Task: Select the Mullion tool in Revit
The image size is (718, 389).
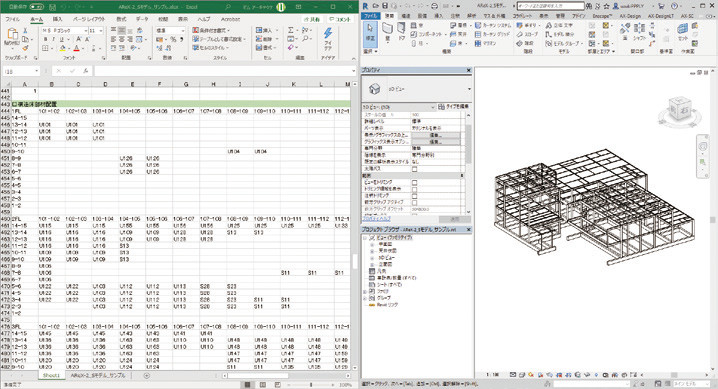Action: 485,43
